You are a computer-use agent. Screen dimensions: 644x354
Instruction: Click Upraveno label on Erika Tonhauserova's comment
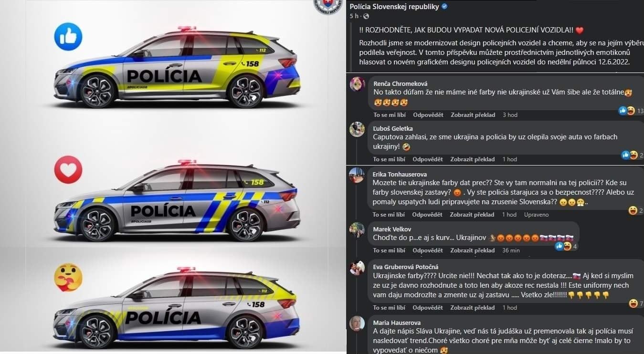(x=536, y=215)
